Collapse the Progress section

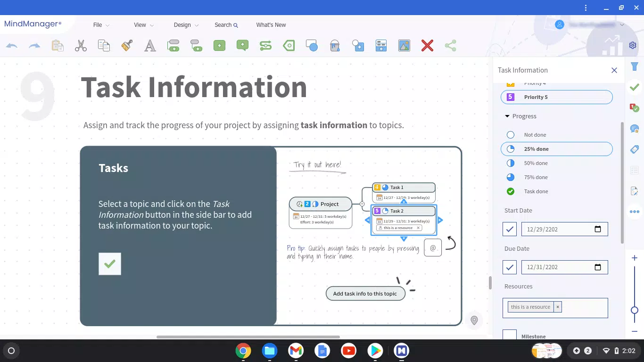pyautogui.click(x=507, y=116)
